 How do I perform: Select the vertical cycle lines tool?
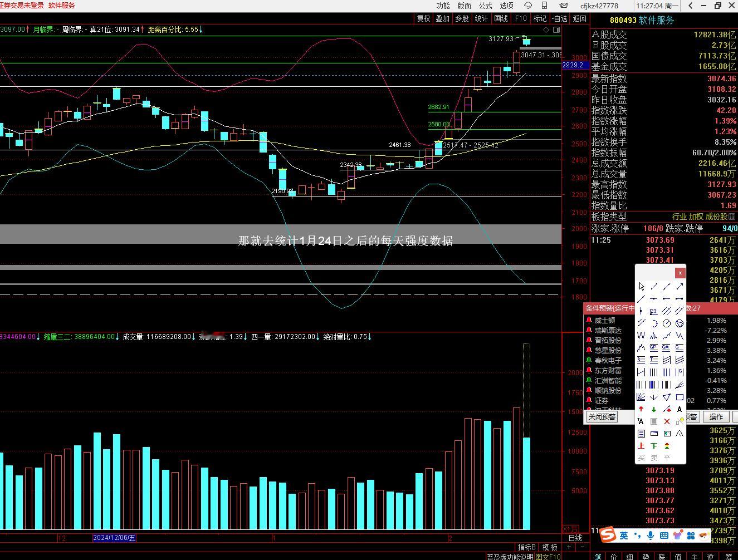[x=654, y=372]
